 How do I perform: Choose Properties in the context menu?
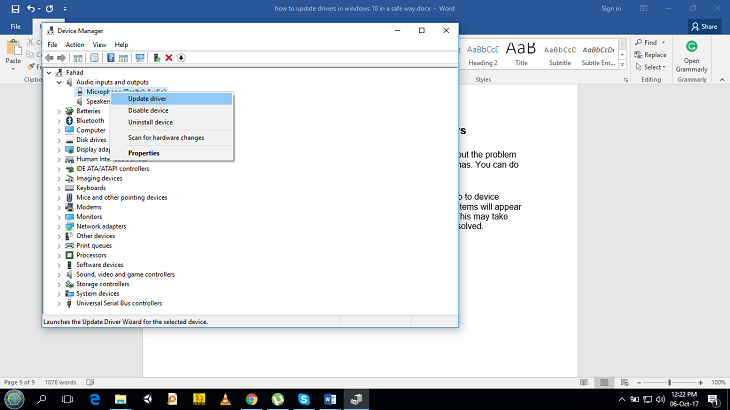(x=171, y=153)
